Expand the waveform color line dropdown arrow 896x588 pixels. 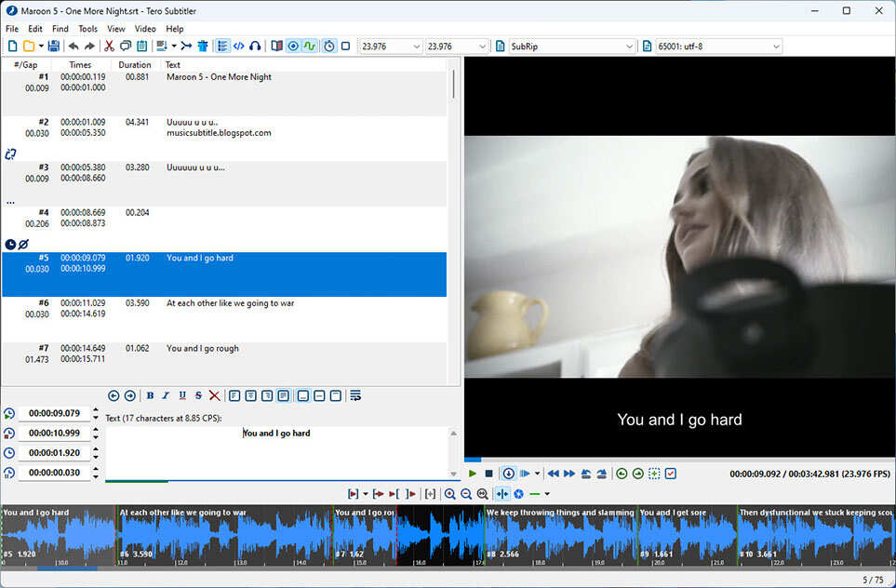coord(547,494)
